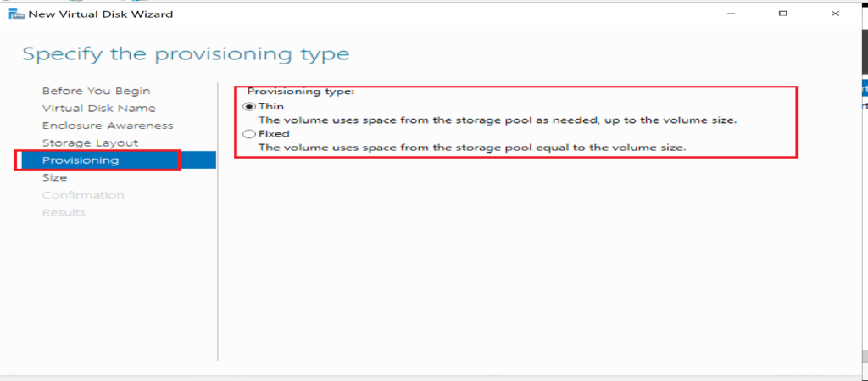This screenshot has height=381, width=868.
Task: Select the highlighted Provisioning step
Action: (81, 160)
